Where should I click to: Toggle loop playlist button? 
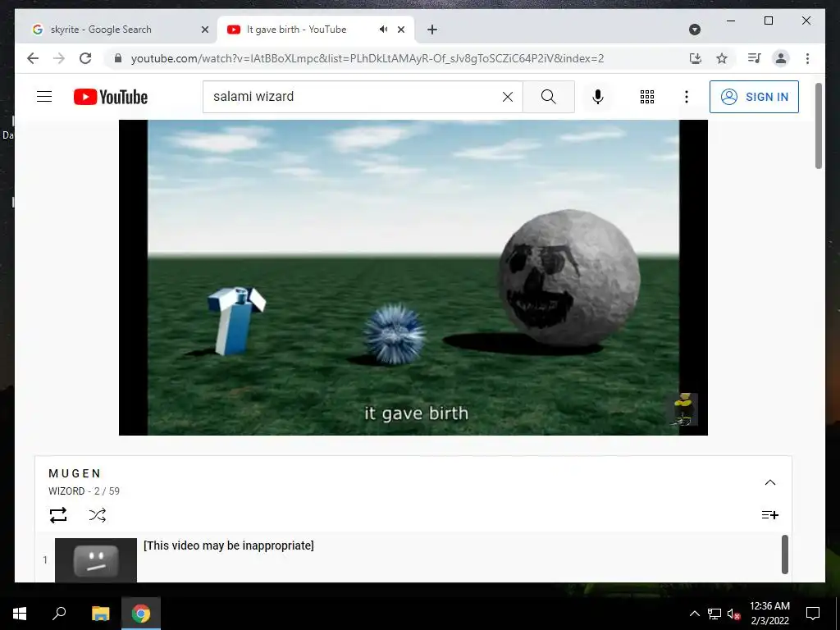[58, 515]
